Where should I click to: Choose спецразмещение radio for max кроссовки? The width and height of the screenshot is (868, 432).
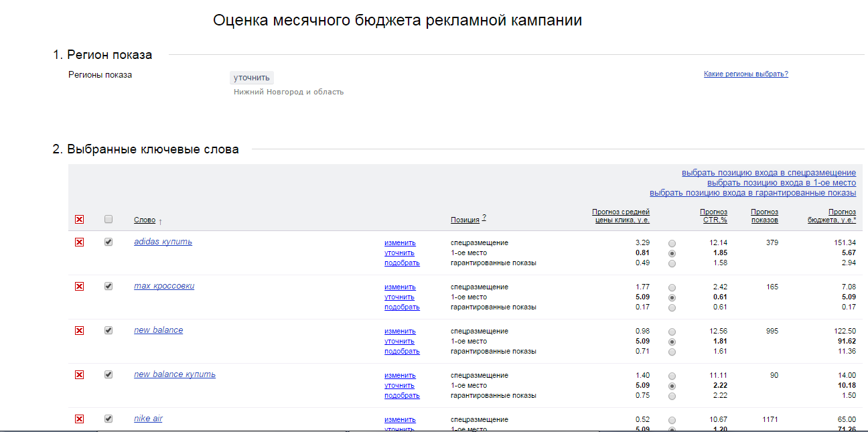point(672,287)
